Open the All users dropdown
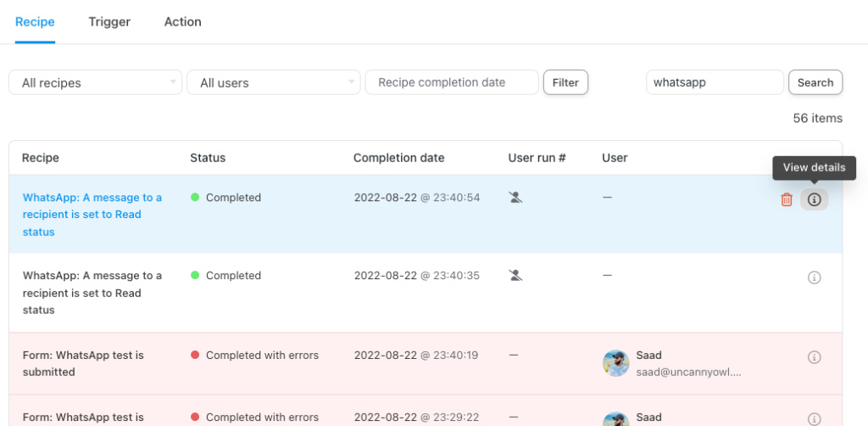 tap(274, 82)
